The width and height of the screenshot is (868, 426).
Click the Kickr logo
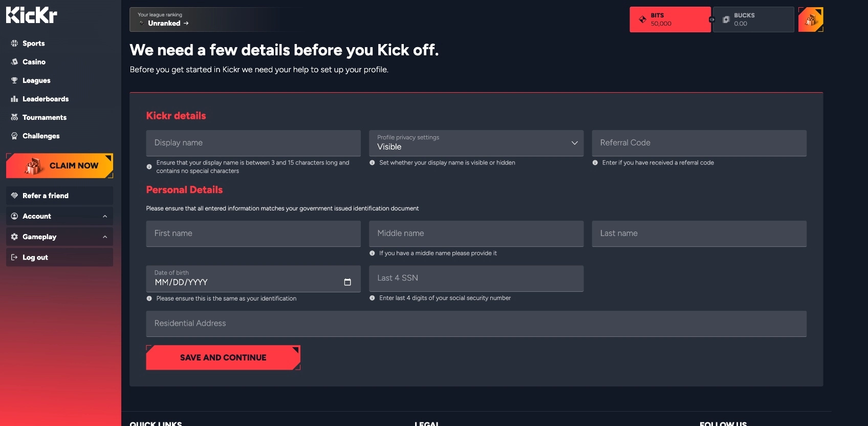point(32,15)
